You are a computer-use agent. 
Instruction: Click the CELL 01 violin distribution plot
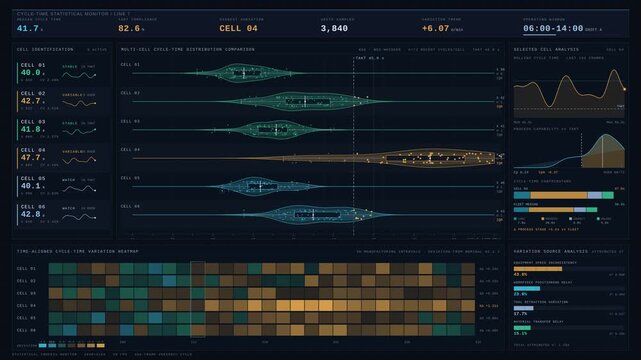[243, 73]
